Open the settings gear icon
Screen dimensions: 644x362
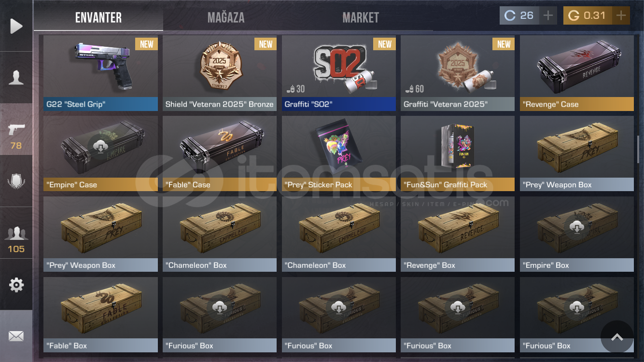[16, 285]
